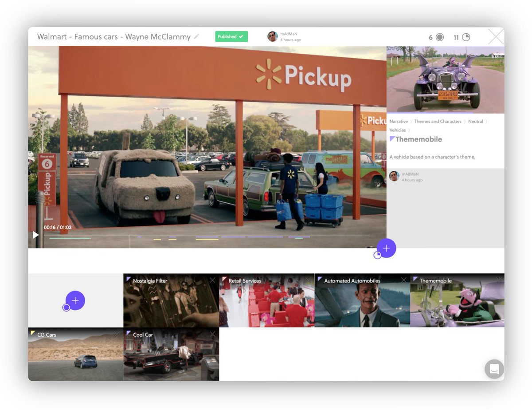Screen dimensions: 532x410
Task: Remove the Automated Automobiles card
Action: click(403, 280)
